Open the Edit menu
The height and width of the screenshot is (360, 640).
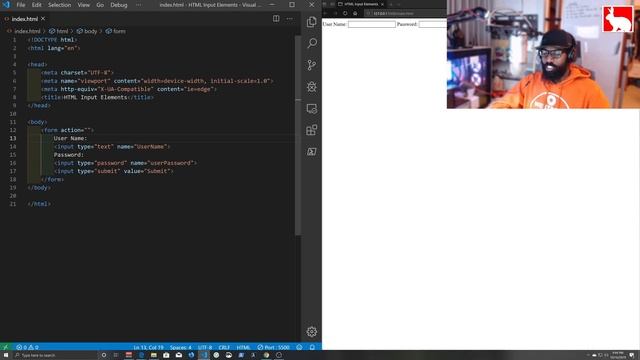pyautogui.click(x=36, y=5)
